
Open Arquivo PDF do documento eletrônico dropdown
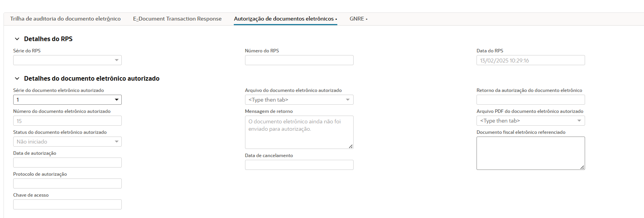[x=579, y=121]
